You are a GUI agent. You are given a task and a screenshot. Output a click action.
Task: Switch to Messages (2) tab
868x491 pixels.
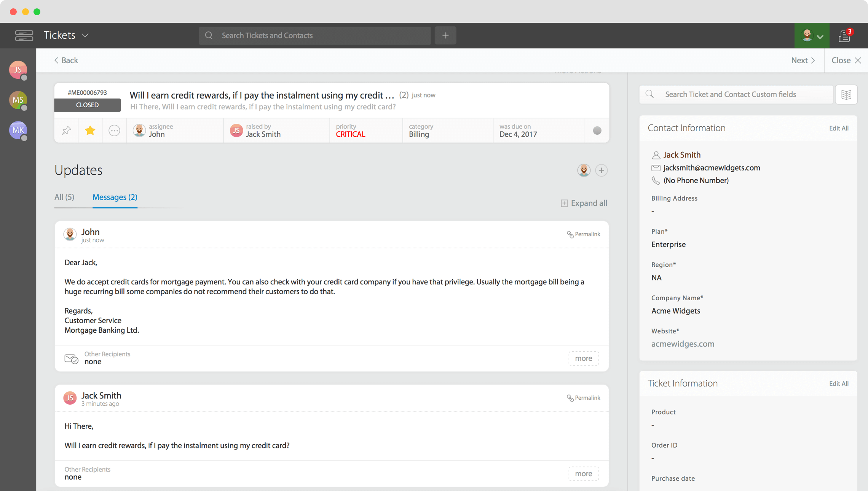pos(115,197)
